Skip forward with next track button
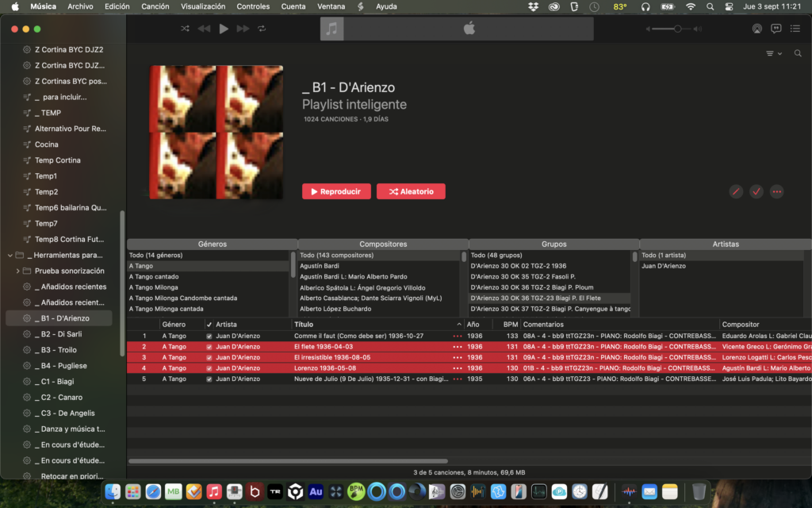Viewport: 812px width, 508px height. [x=243, y=29]
